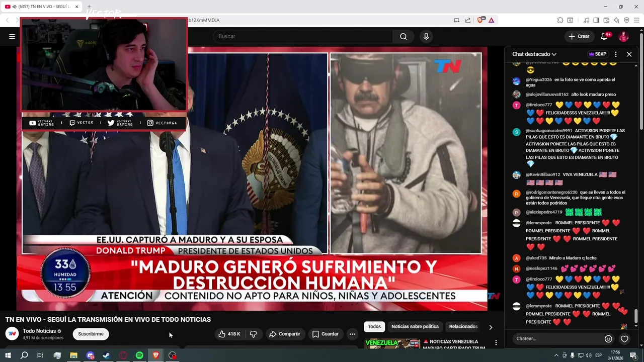Screen dimensions: 644x362
Task: Toggle the Brave sidebar panel
Action: (x=596, y=20)
